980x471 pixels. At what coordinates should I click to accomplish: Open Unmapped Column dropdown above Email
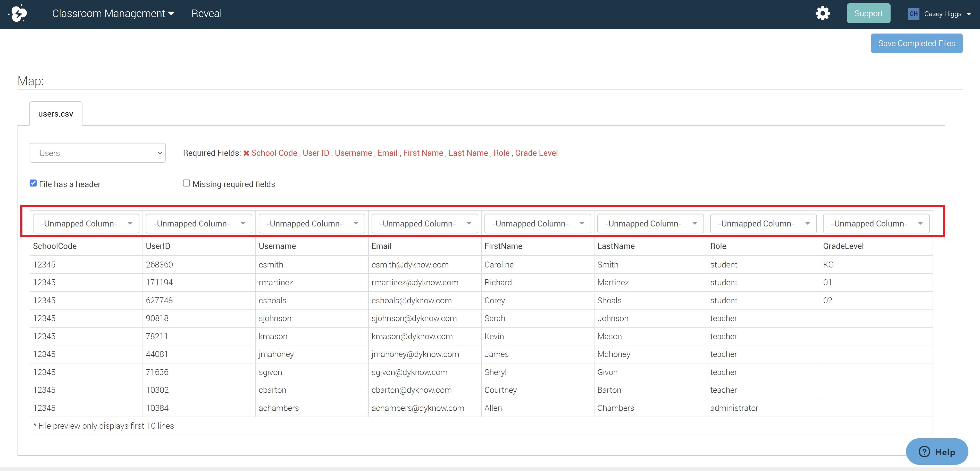tap(425, 224)
